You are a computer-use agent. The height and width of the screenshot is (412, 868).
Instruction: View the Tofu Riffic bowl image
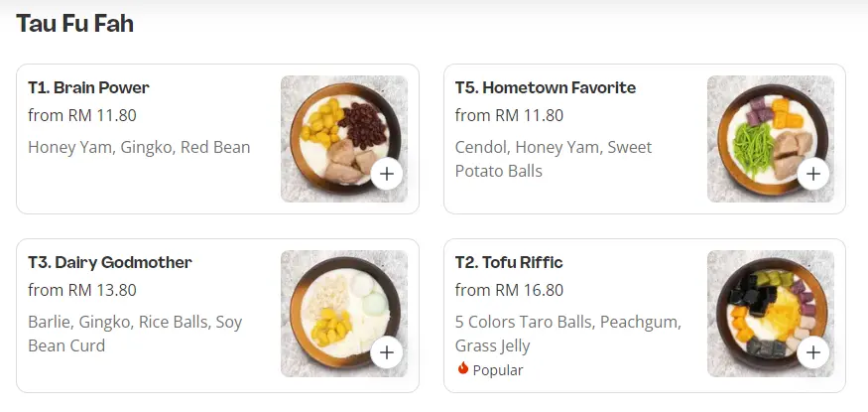click(766, 308)
